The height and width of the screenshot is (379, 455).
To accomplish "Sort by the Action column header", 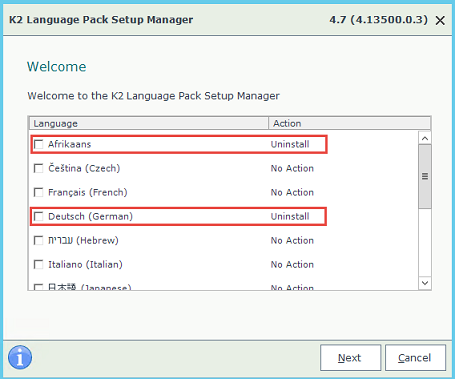I will click(349, 123).
